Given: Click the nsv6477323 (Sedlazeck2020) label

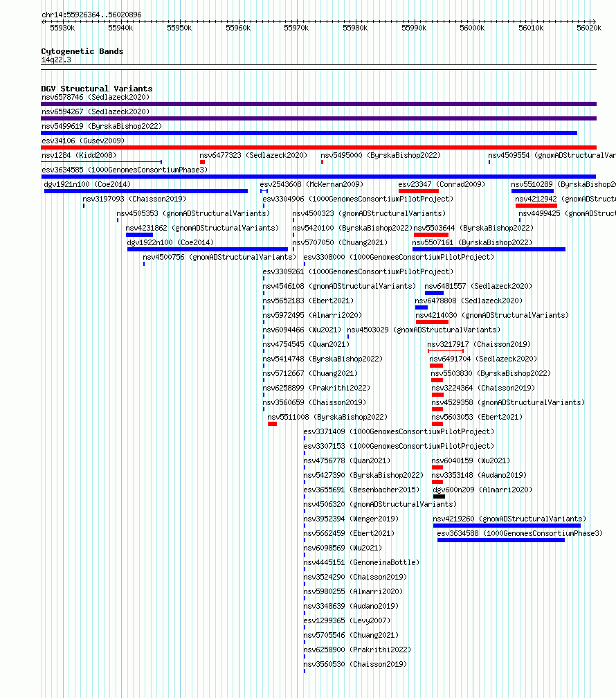Looking at the screenshot, I should click(x=253, y=155).
